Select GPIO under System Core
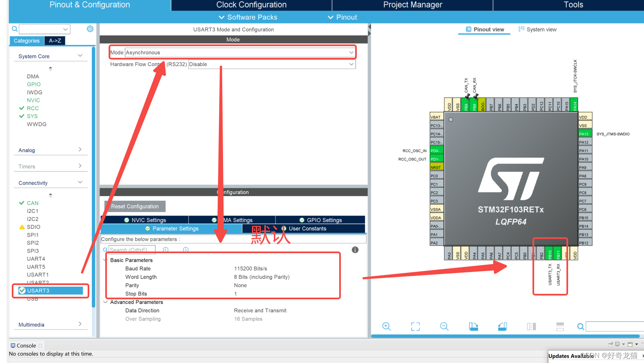The image size is (644, 363). pyautogui.click(x=34, y=84)
